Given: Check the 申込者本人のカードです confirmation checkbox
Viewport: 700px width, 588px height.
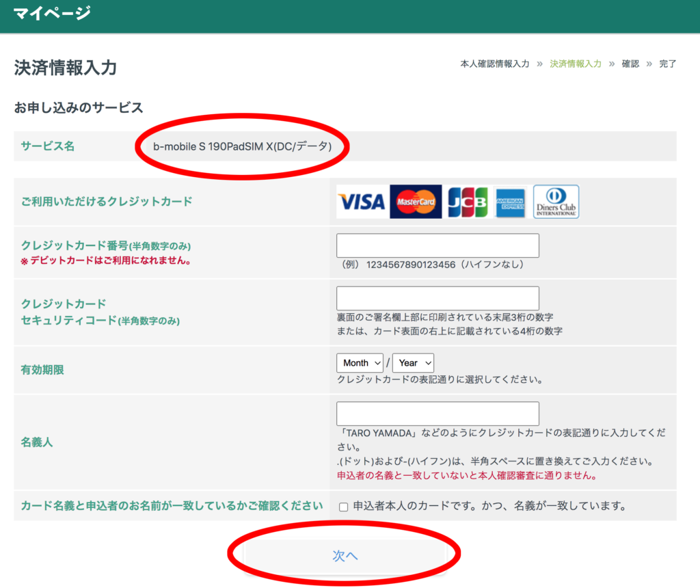Looking at the screenshot, I should tap(344, 507).
